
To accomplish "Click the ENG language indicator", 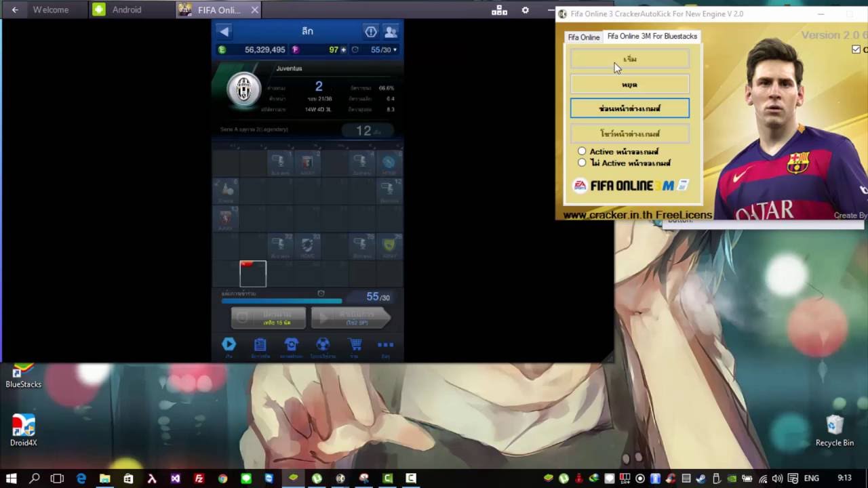I will pyautogui.click(x=811, y=479).
